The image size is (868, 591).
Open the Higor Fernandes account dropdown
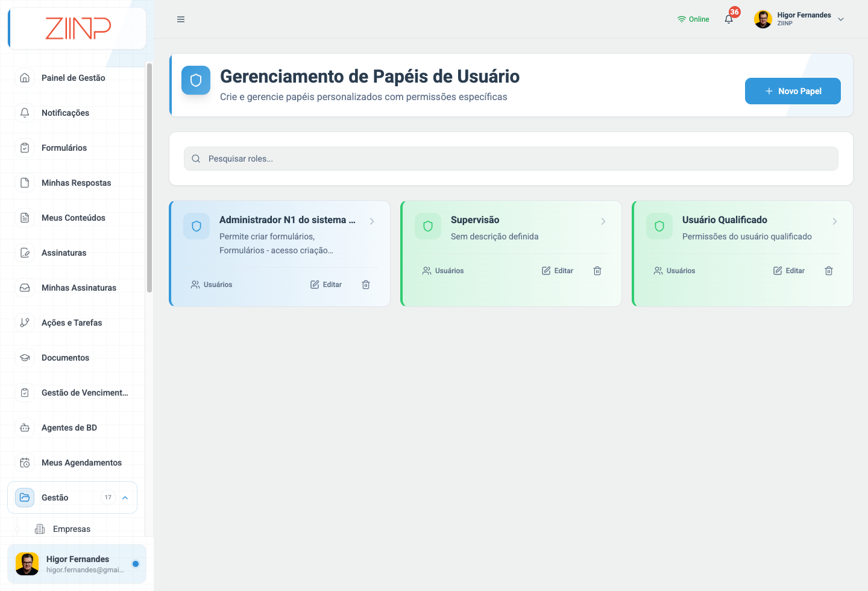click(x=799, y=19)
